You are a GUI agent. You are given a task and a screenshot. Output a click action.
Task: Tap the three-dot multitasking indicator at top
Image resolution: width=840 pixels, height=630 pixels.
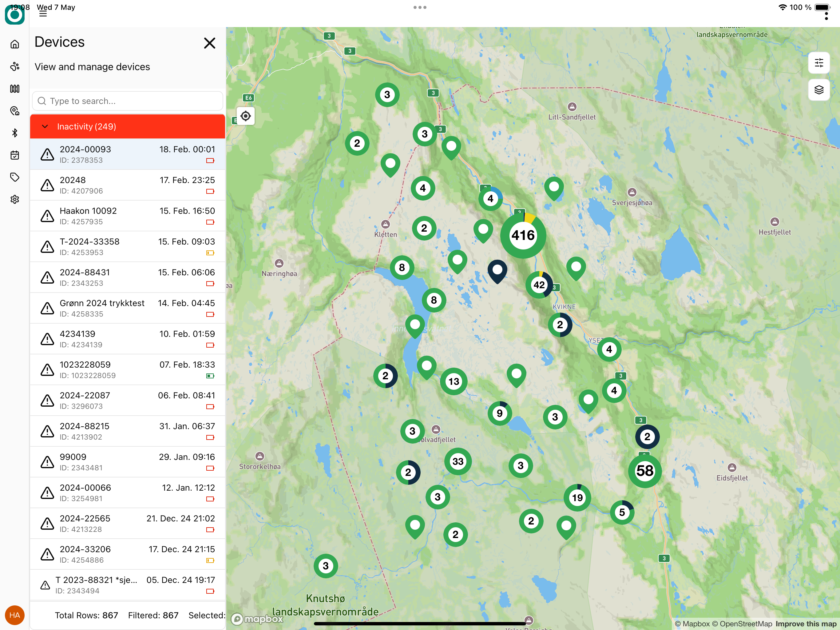420,7
